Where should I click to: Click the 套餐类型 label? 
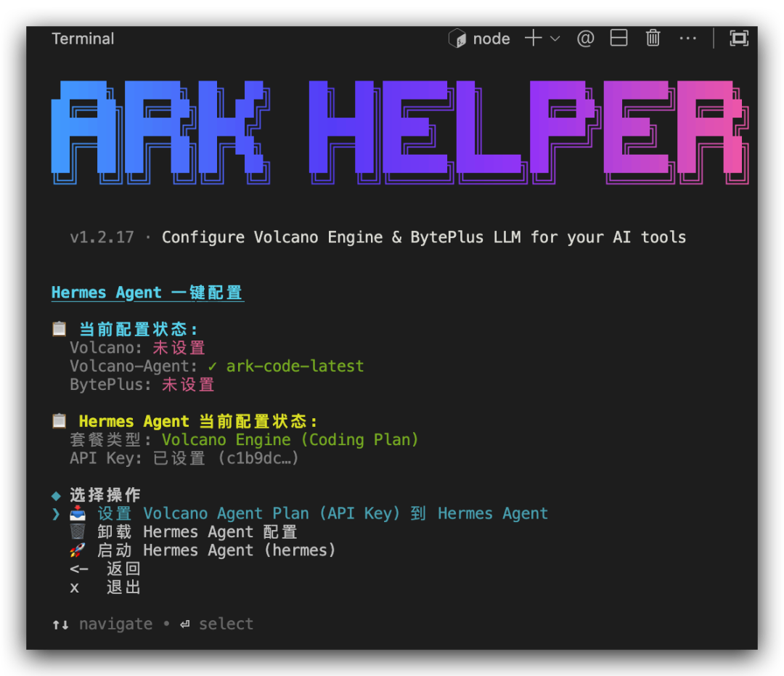pos(110,439)
